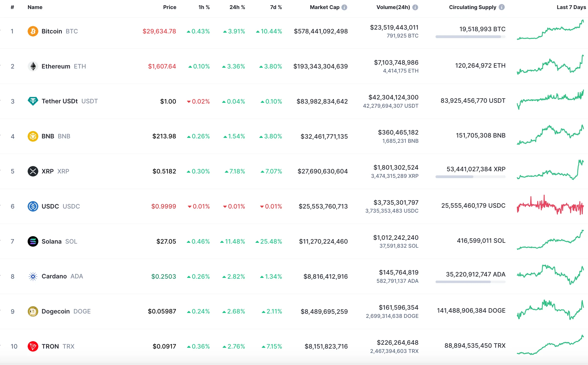Screen dimensions: 588x365
Task: Click the Ethereum diamond logo icon
Action: coord(33,66)
